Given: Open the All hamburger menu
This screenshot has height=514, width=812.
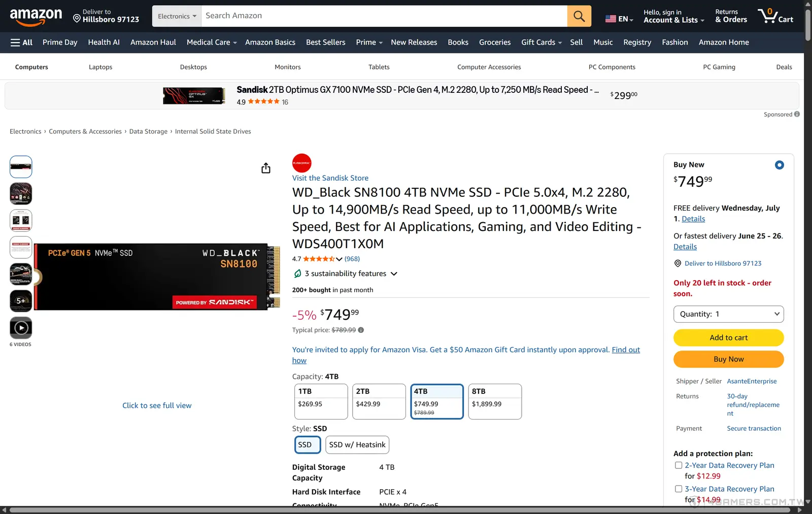Looking at the screenshot, I should pos(21,43).
